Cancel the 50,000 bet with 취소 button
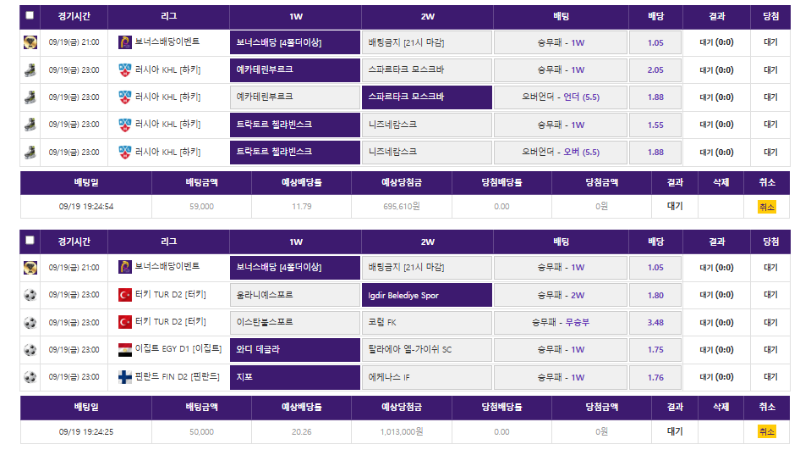 (x=766, y=431)
